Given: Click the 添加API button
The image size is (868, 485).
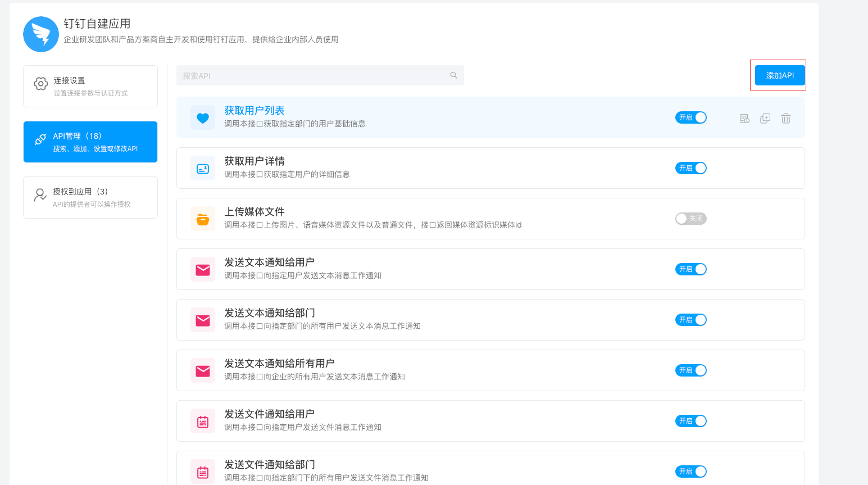Looking at the screenshot, I should (x=780, y=75).
